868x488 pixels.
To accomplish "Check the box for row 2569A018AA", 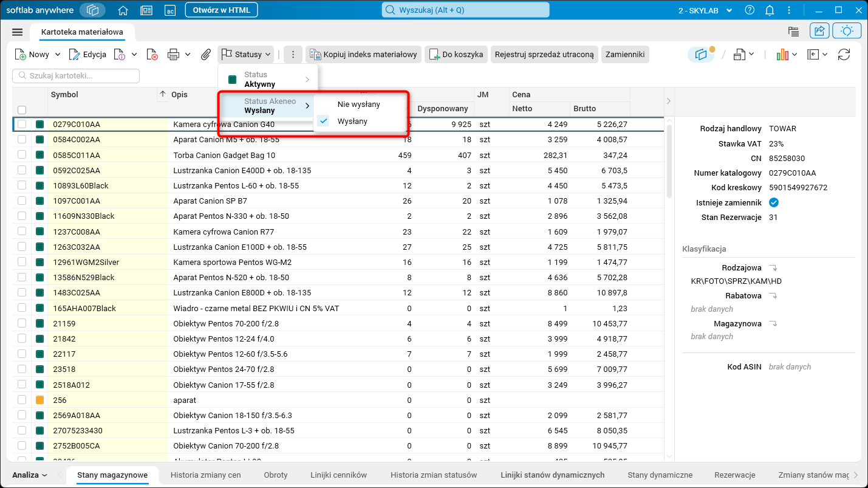I will (22, 415).
